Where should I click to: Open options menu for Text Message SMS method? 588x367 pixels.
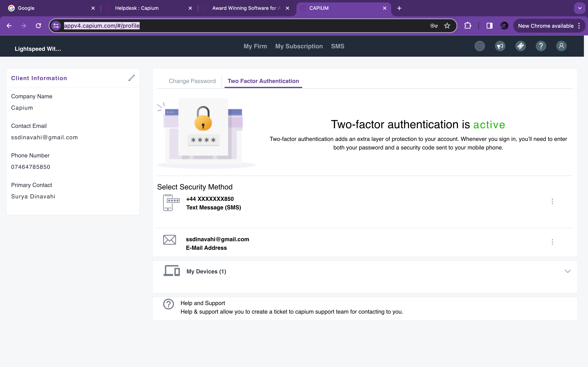[552, 201]
